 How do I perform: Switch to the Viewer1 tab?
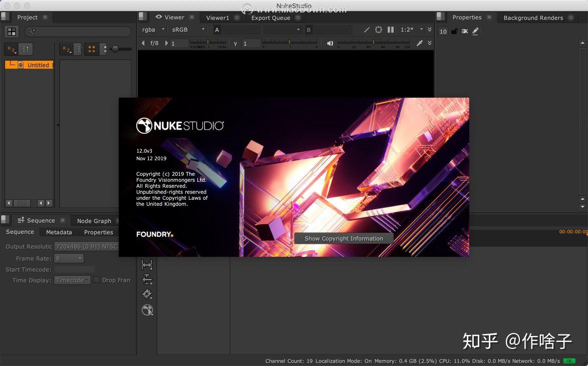click(217, 18)
